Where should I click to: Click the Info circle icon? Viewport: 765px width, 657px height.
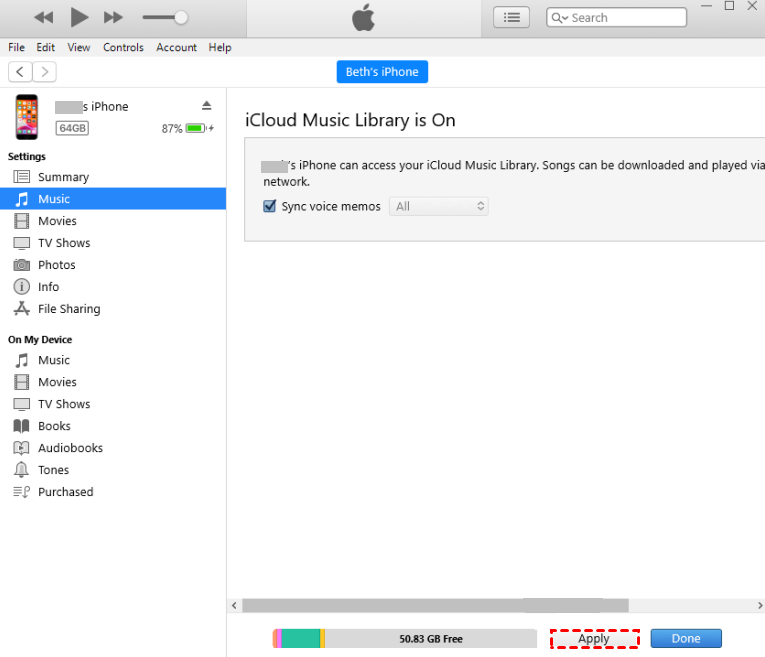tap(21, 286)
